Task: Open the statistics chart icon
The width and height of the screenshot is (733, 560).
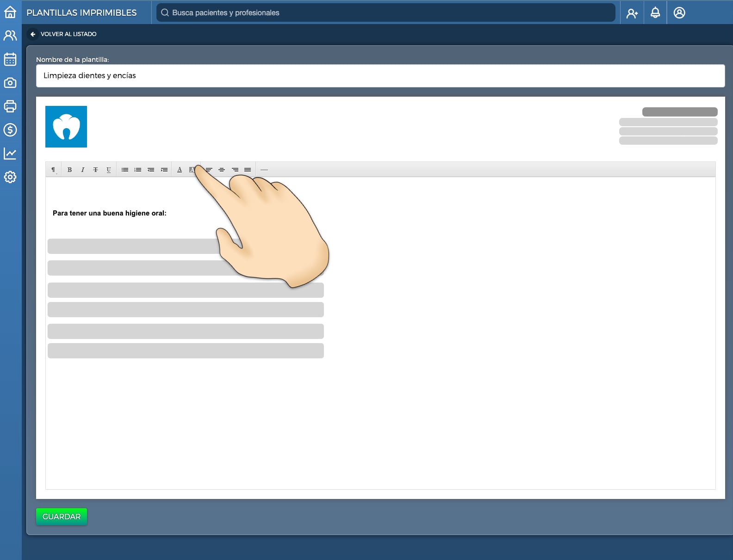Action: tap(10, 154)
